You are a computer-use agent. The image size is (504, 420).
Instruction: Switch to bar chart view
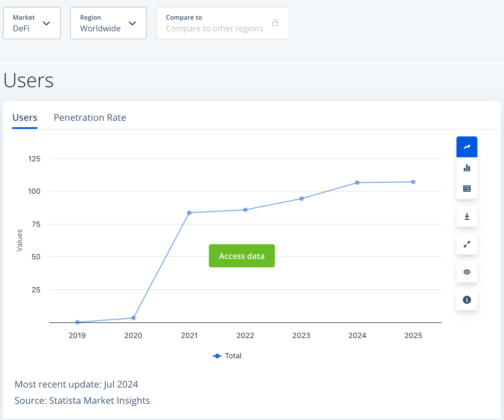click(x=467, y=168)
